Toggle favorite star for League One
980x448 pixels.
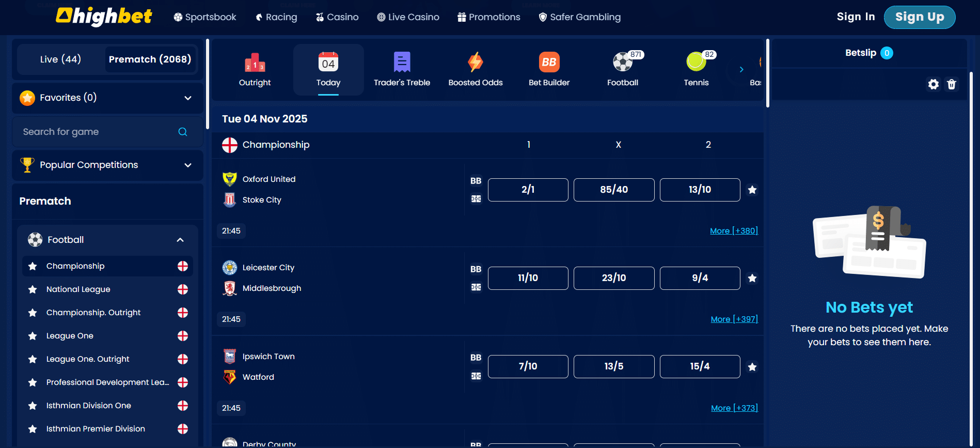tap(33, 336)
